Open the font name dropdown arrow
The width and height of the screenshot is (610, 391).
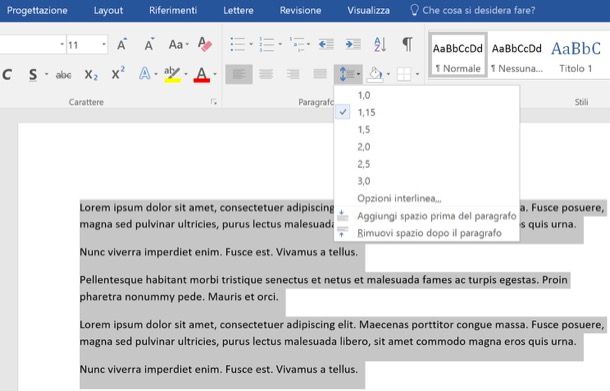point(62,44)
